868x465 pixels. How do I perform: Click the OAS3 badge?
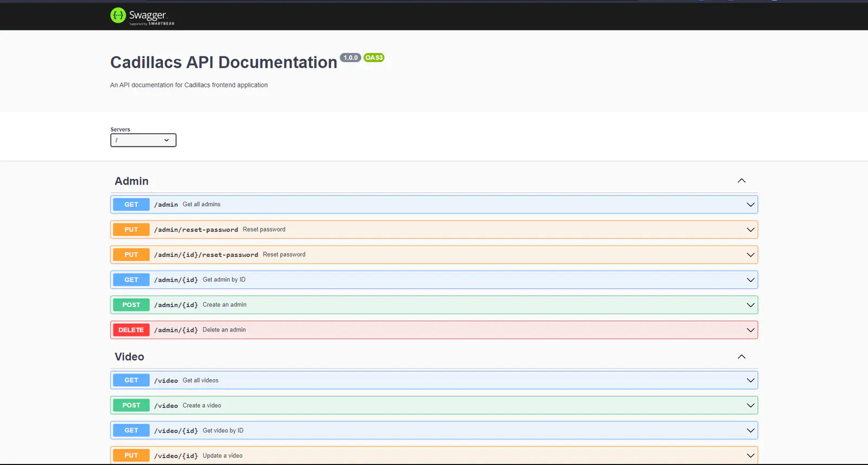click(x=374, y=58)
